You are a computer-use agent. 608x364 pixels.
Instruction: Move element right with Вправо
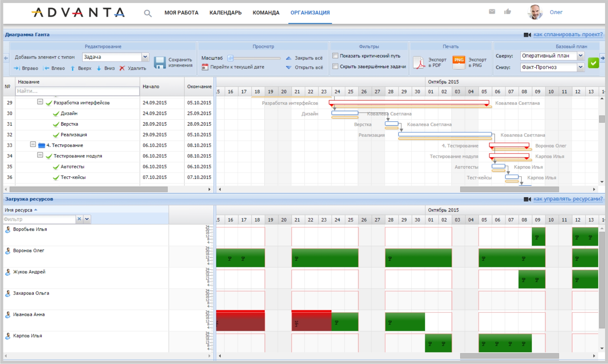pyautogui.click(x=26, y=68)
